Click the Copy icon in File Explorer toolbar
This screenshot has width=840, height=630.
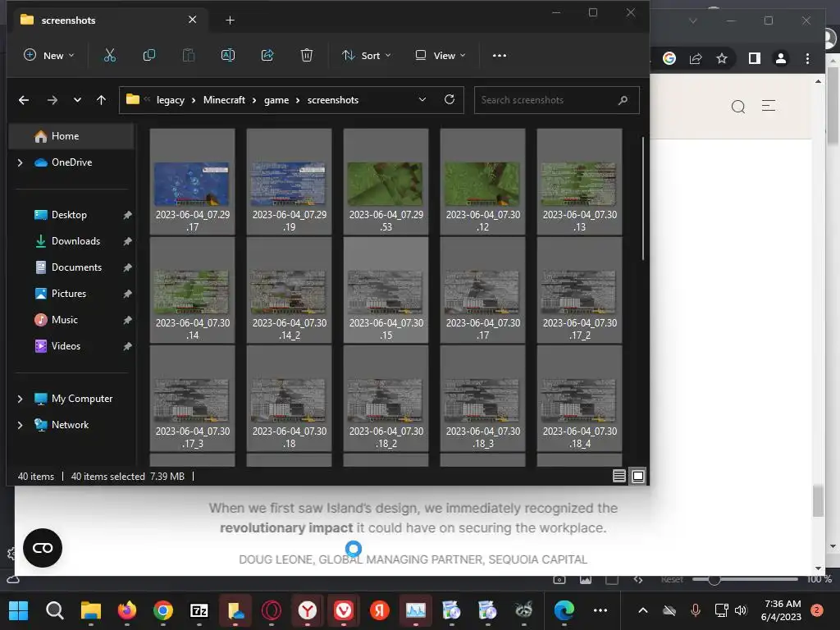[x=149, y=55]
